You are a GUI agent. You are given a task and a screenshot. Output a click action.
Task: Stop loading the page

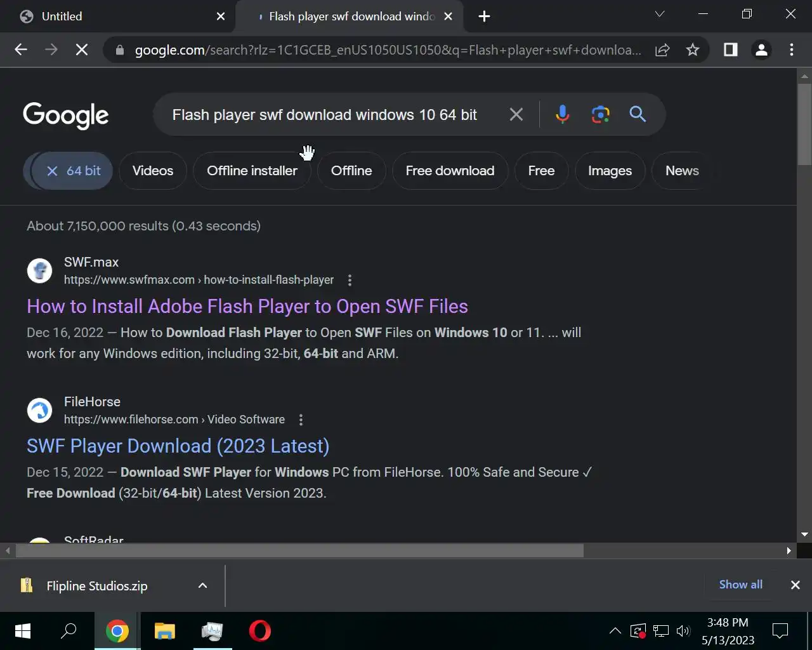coord(82,50)
